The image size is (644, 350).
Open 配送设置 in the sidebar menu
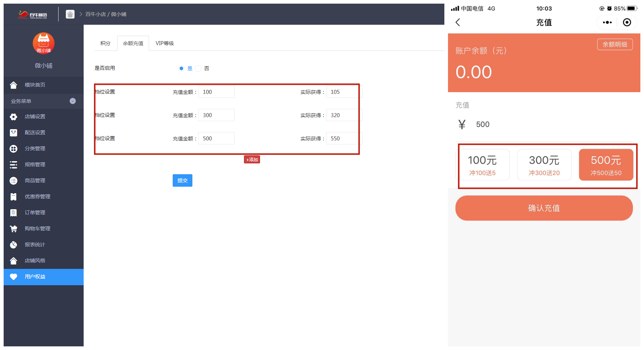pyautogui.click(x=44, y=132)
